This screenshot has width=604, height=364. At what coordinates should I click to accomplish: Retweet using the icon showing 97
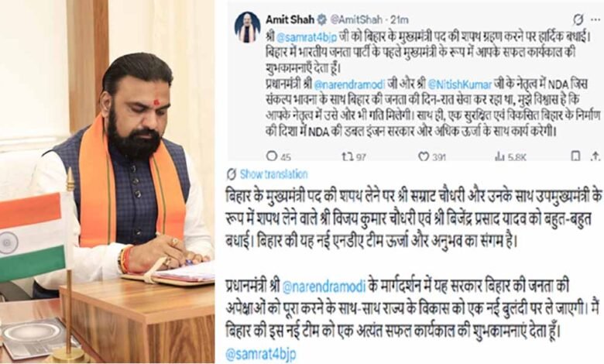354,156
